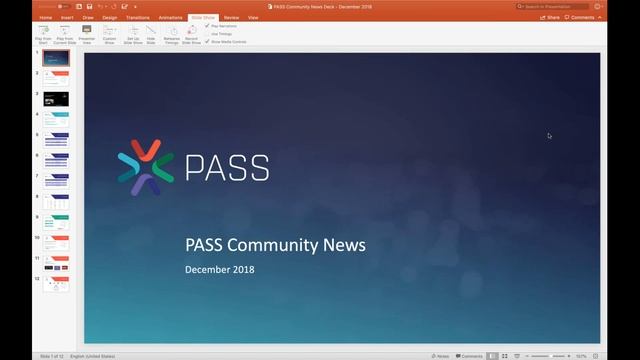This screenshot has height=360, width=640.
Task: Switch to the Draw tab
Action: tap(88, 18)
